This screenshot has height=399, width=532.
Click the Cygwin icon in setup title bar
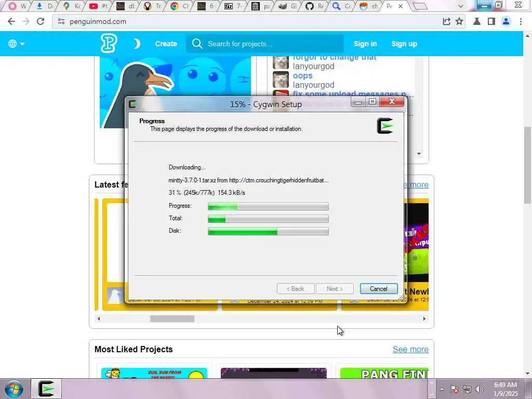pos(132,104)
